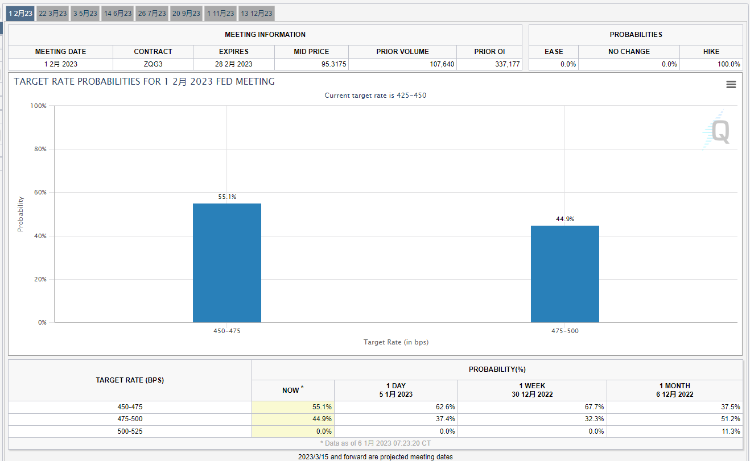Screen dimensions: 750x461
Task: Click the 55.1% NOW probability cell
Action: click(292, 407)
